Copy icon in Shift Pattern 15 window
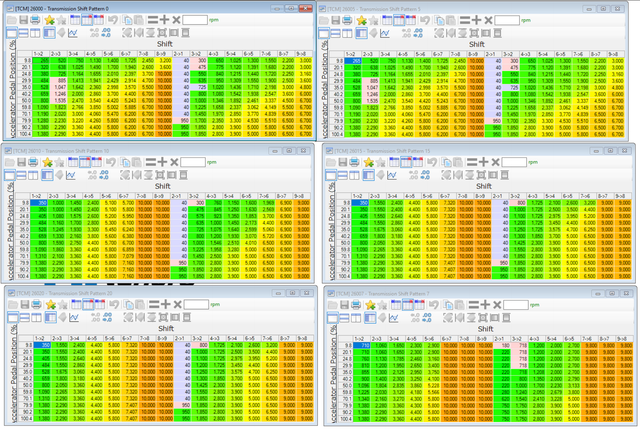 447,162
